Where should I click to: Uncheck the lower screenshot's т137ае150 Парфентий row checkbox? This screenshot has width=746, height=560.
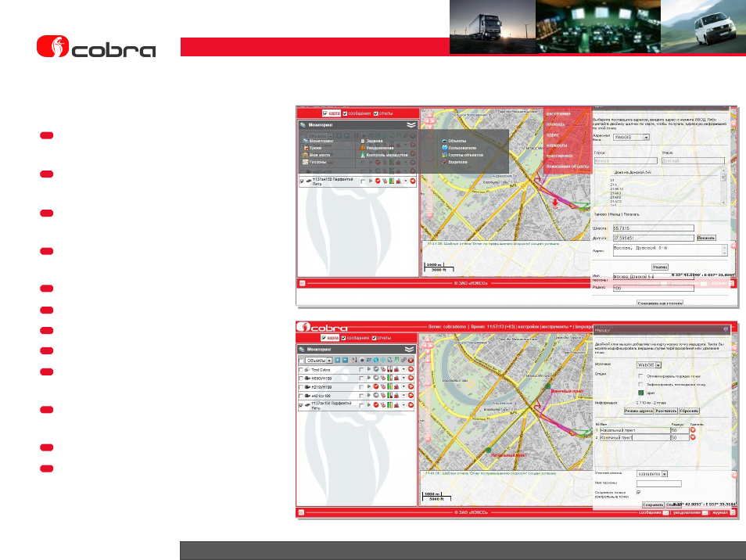pyautogui.click(x=301, y=405)
